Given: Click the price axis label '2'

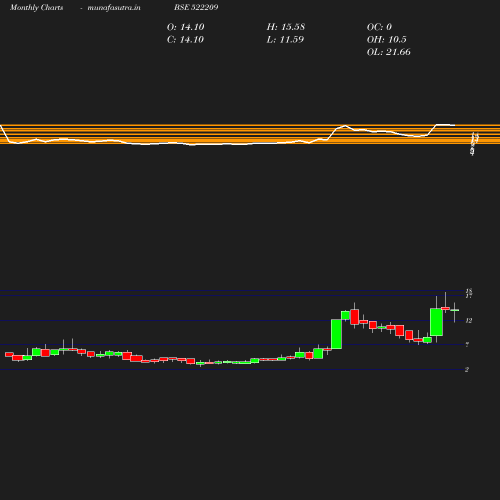Looking at the screenshot, I should click(467, 370).
